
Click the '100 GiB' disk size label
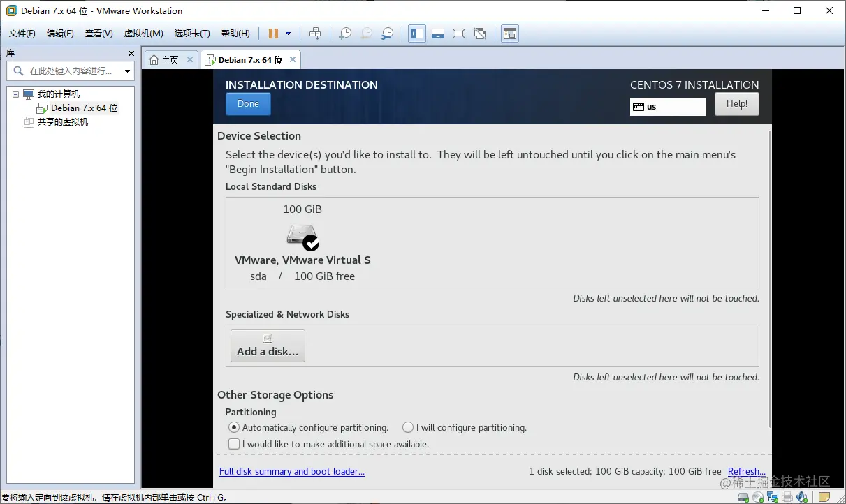pos(302,209)
